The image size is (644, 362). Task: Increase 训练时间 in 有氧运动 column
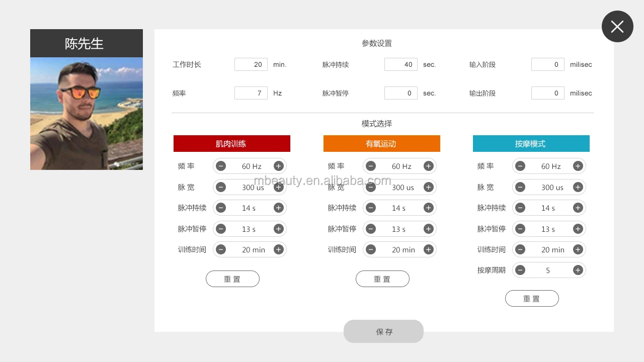[428, 249]
